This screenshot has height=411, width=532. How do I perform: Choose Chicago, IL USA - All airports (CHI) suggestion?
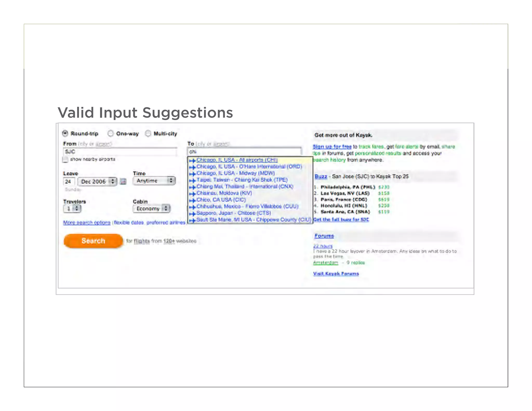point(237,160)
